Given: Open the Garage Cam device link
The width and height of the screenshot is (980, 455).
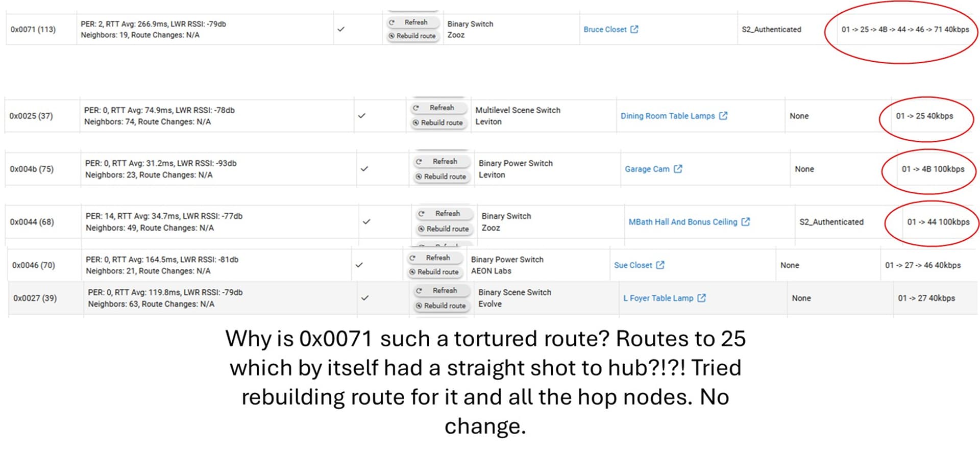Looking at the screenshot, I should coord(647,169).
